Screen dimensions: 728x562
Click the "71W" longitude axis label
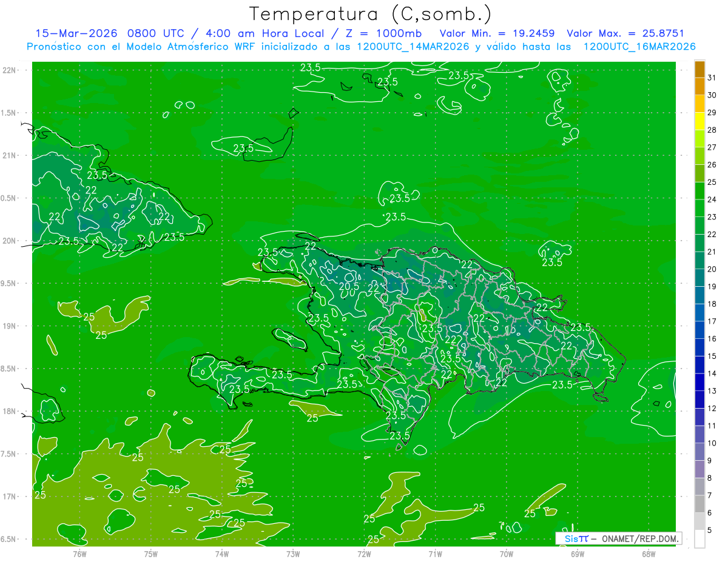pyautogui.click(x=435, y=554)
